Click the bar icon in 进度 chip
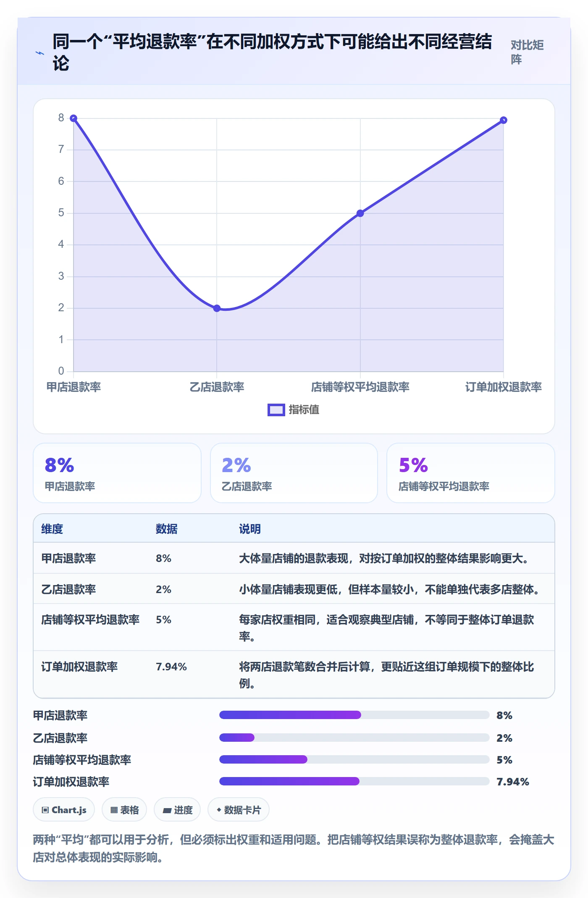Viewport: 588px width, 898px height. coord(167,811)
